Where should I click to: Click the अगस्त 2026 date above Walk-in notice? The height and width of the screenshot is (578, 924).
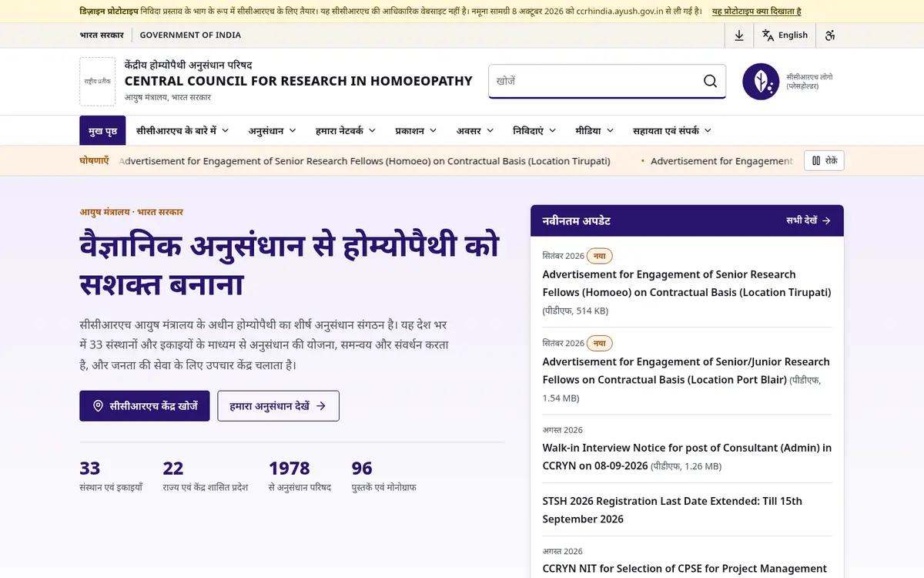[562, 430]
